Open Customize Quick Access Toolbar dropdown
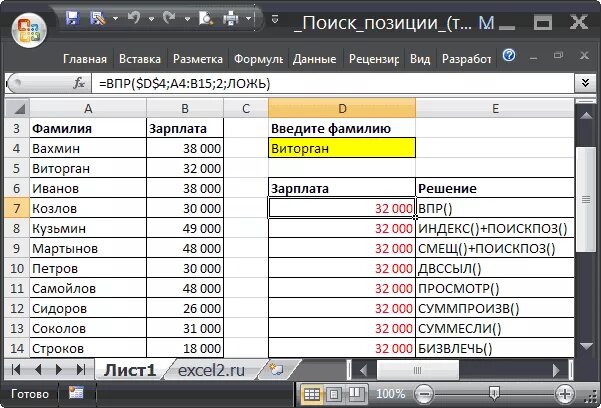The height and width of the screenshot is (408, 601). click(x=275, y=19)
